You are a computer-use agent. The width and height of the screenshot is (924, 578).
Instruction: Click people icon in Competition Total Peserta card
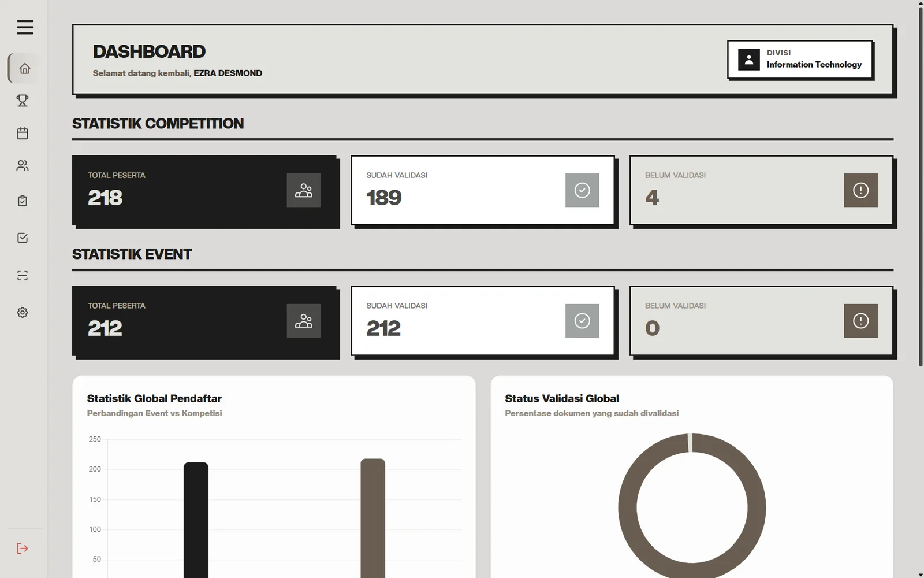(x=304, y=190)
